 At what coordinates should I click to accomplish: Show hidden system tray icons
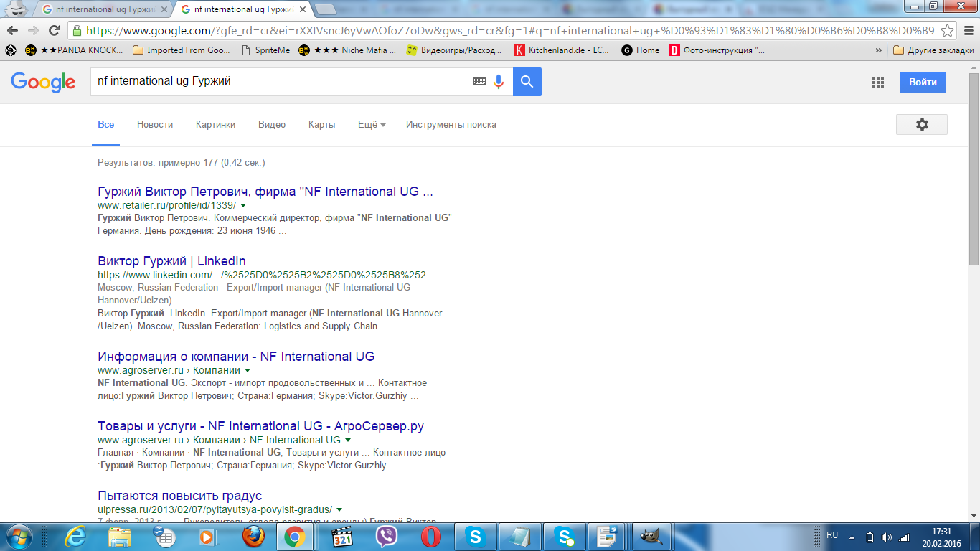pos(852,537)
